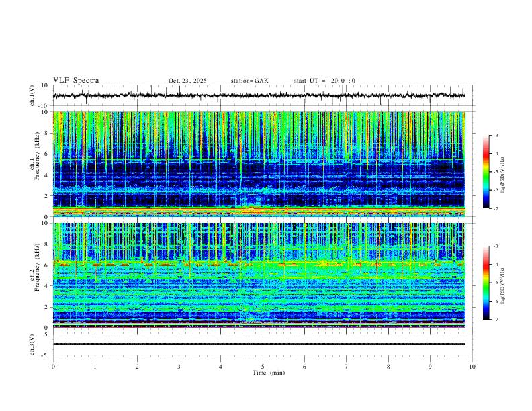Screen dimensions: 532x411
Task: Click the "-3" label on lower color bar
Action: tap(495, 246)
